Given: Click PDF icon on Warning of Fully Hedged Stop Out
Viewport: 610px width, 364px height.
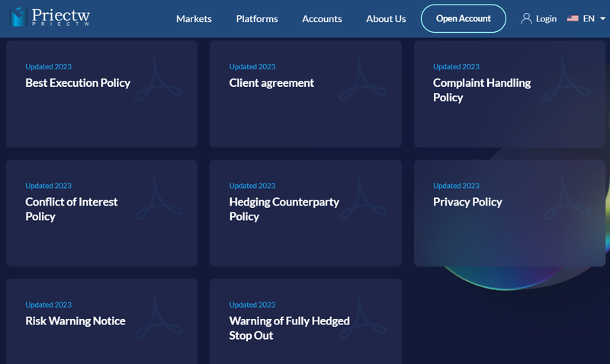Looking at the screenshot, I should [363, 318].
